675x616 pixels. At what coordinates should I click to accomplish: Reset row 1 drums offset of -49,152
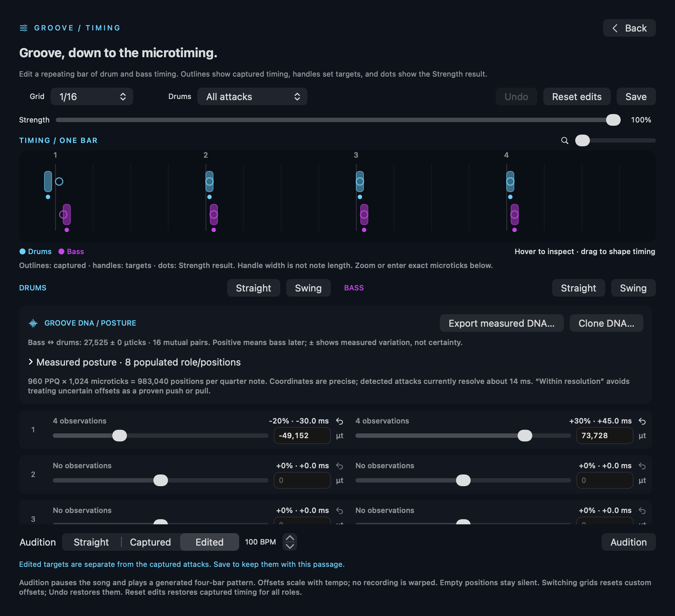pyautogui.click(x=340, y=421)
